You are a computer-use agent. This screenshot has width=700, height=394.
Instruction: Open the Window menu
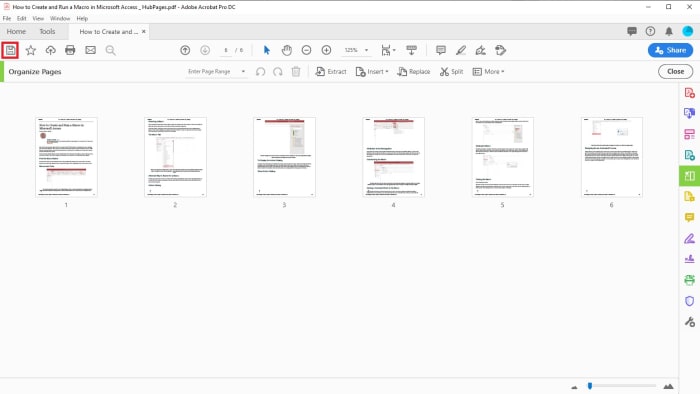click(60, 18)
